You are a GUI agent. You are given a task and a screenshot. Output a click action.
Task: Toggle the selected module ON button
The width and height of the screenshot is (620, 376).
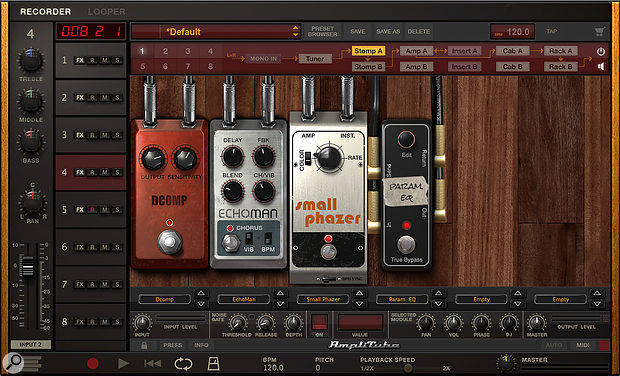coord(319,322)
